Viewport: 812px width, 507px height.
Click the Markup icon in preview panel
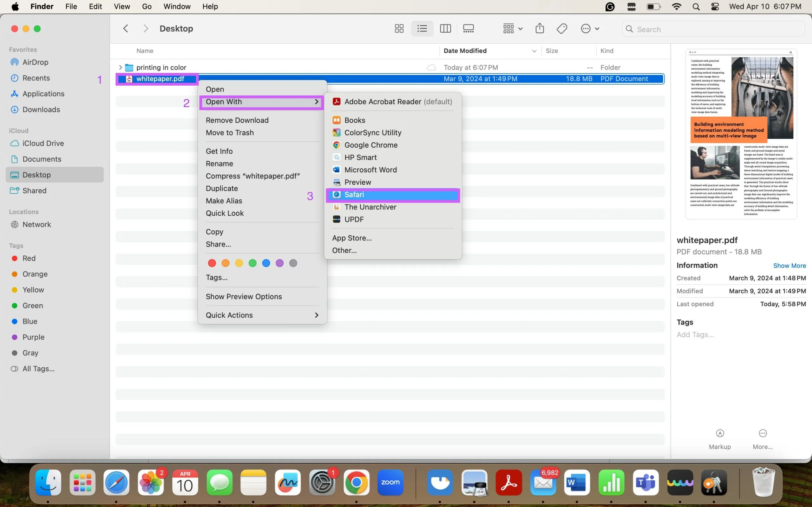[x=720, y=433]
